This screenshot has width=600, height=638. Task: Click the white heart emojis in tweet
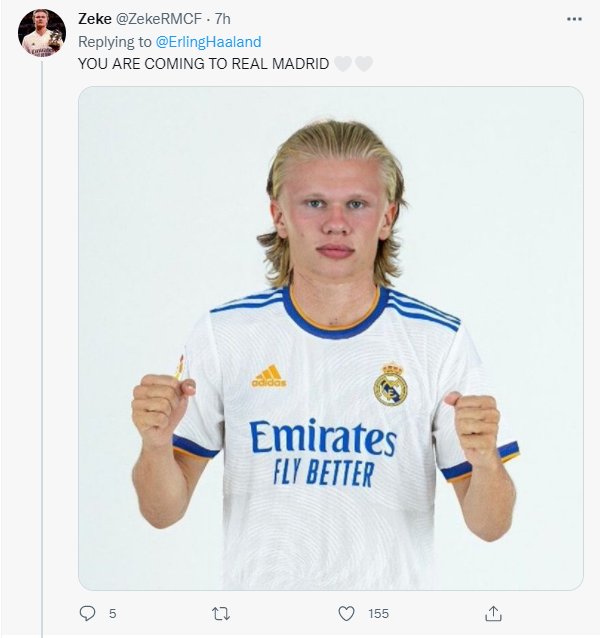(353, 64)
